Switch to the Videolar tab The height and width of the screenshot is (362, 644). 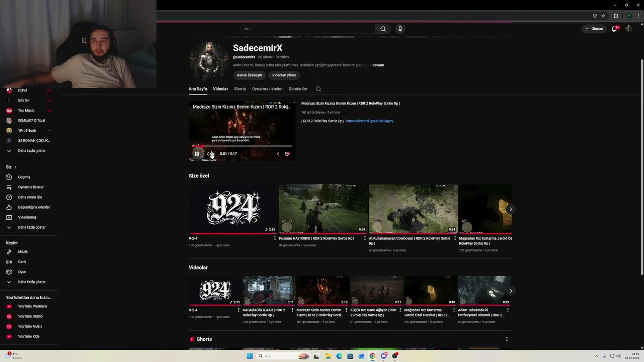tap(220, 89)
